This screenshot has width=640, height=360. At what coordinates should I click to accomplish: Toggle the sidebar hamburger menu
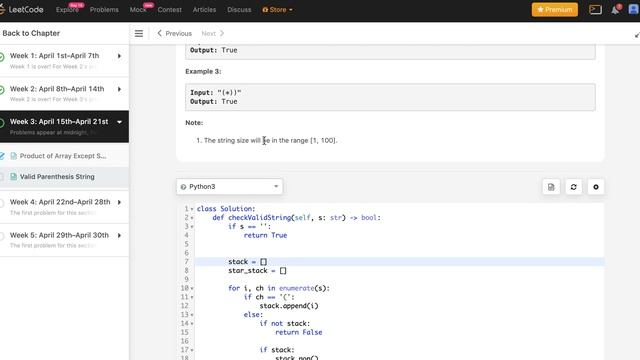pyautogui.click(x=139, y=33)
